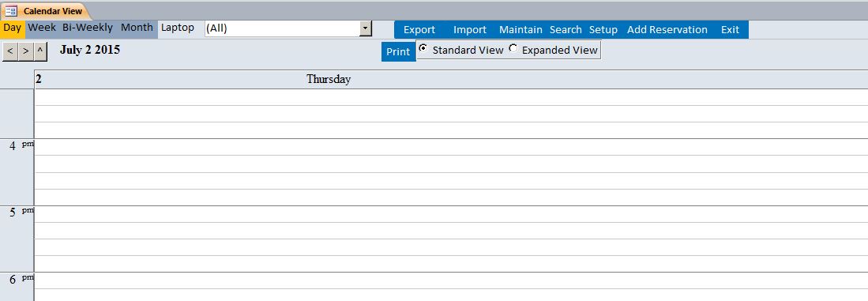
Task: Click the first time slot at 4 pm
Action: pos(451,147)
